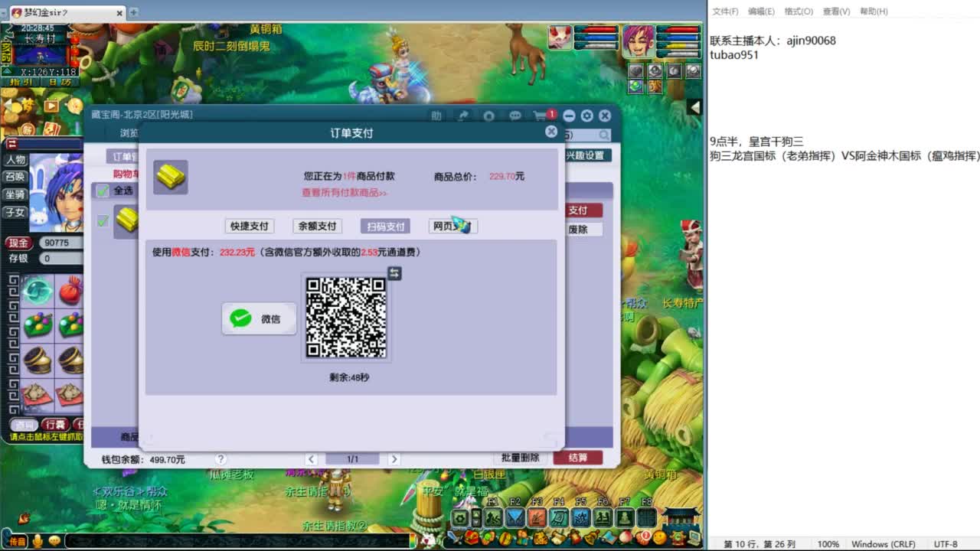Open the smiley face icon in bottom bar
Screen dimensions: 980x551
pos(659,538)
